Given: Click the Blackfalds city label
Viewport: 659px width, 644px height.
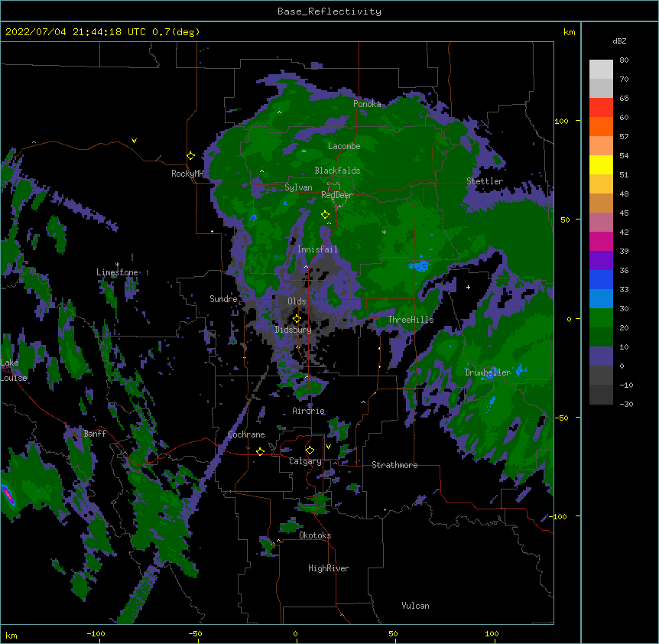Looking at the screenshot, I should [x=337, y=171].
